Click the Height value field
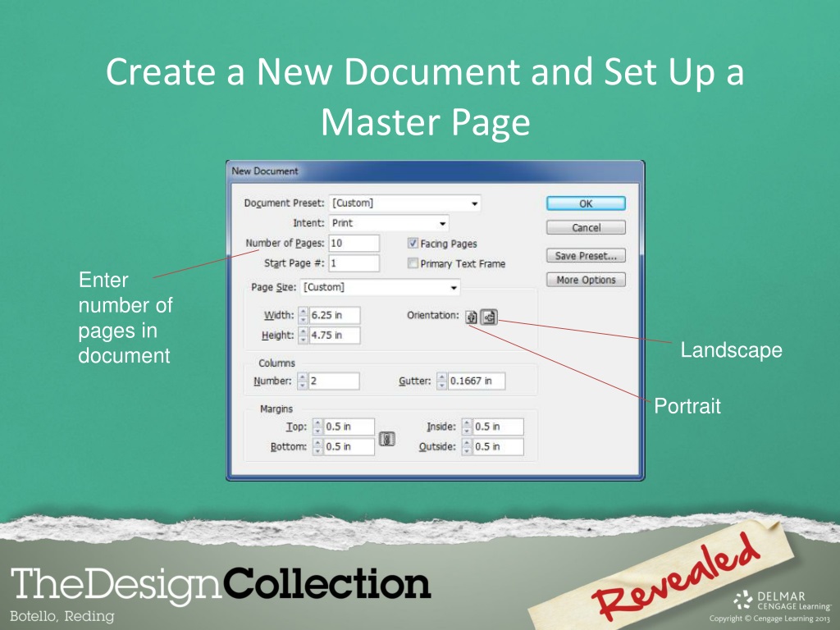This screenshot has height=630, width=840. click(335, 336)
